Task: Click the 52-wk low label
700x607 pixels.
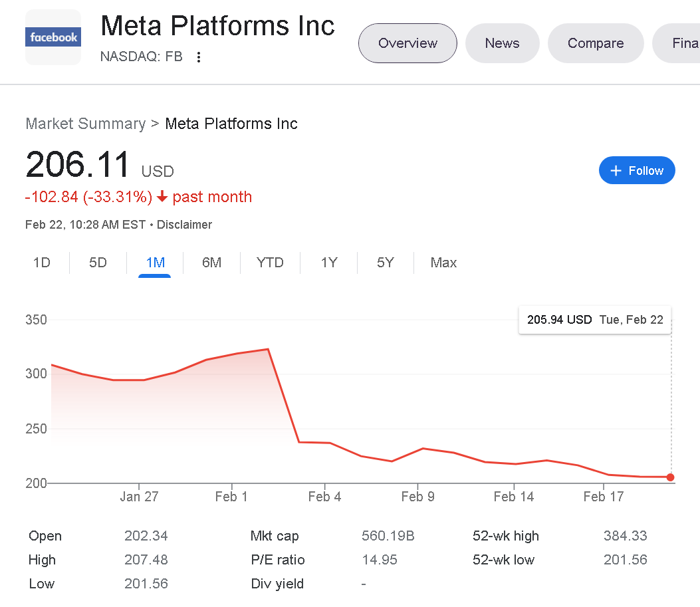Action: [x=504, y=560]
